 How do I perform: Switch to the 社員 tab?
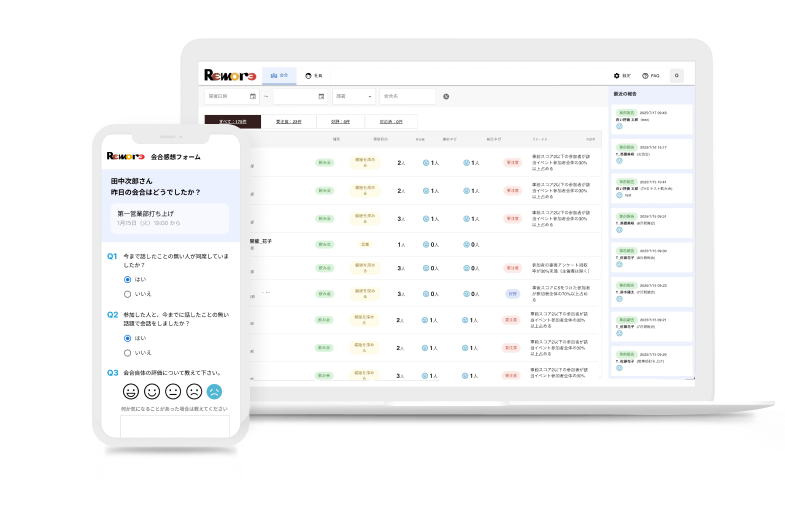pyautogui.click(x=313, y=75)
